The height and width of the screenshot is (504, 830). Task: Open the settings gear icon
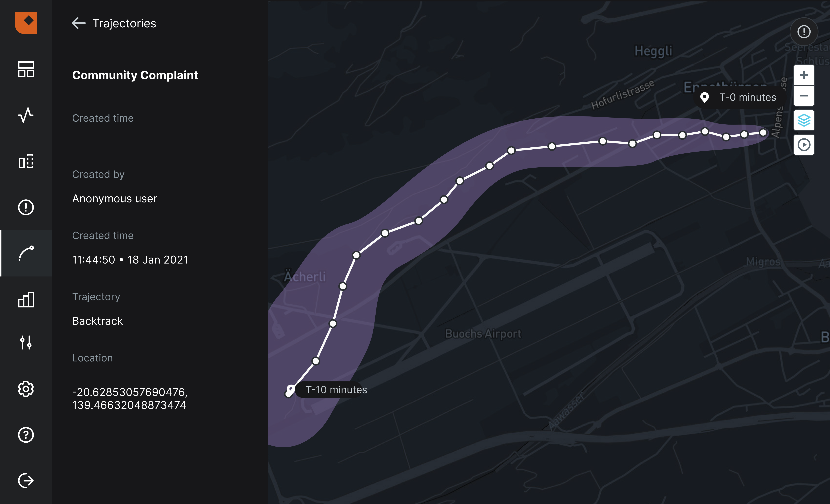click(x=26, y=389)
